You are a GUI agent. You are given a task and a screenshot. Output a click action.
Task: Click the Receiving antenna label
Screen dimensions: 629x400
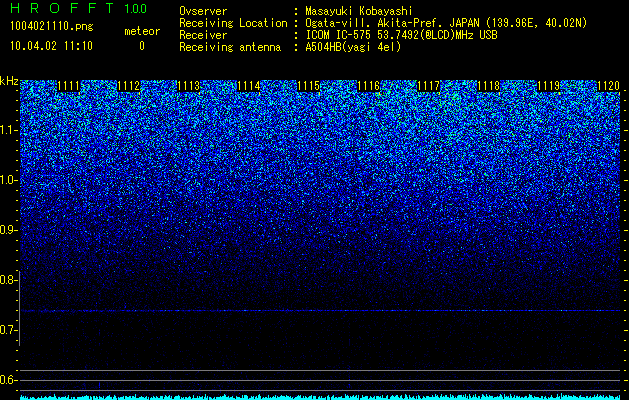230,47
